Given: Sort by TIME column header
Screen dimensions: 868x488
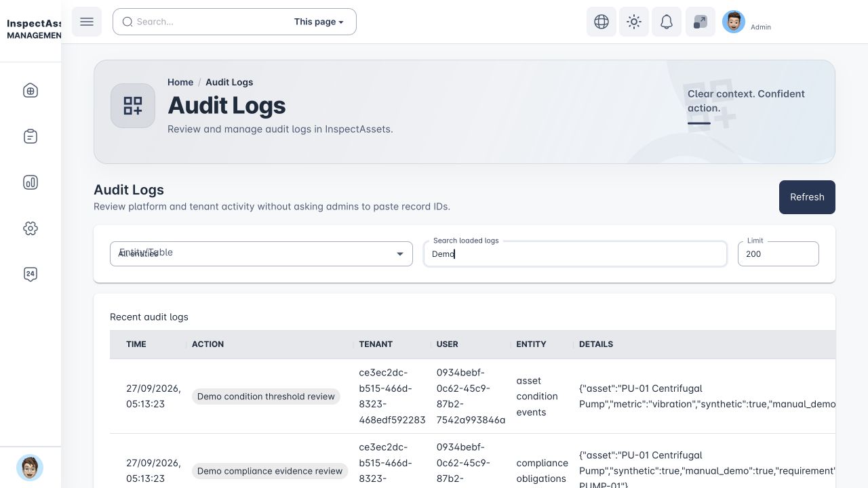Looking at the screenshot, I should click(136, 344).
